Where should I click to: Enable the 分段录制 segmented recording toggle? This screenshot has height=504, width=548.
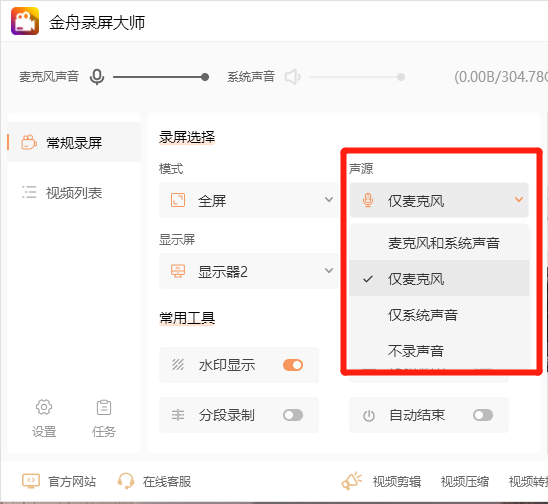(293, 415)
